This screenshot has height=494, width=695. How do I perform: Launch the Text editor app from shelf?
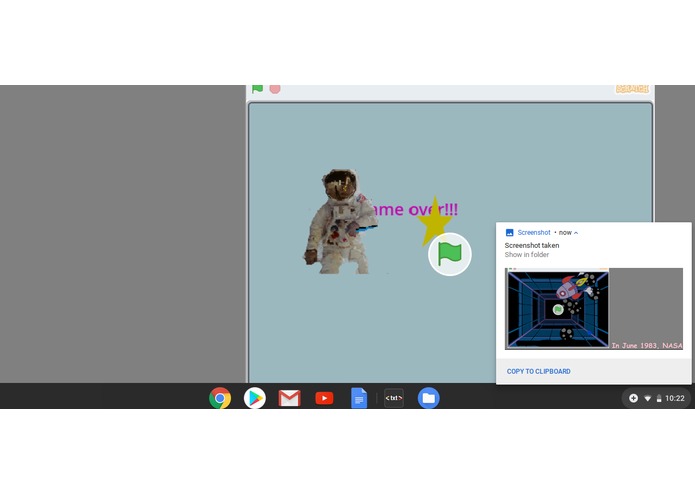point(394,398)
